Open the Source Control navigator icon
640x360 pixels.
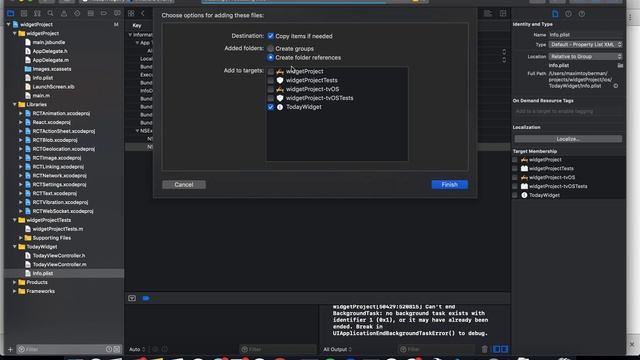(x=24, y=13)
